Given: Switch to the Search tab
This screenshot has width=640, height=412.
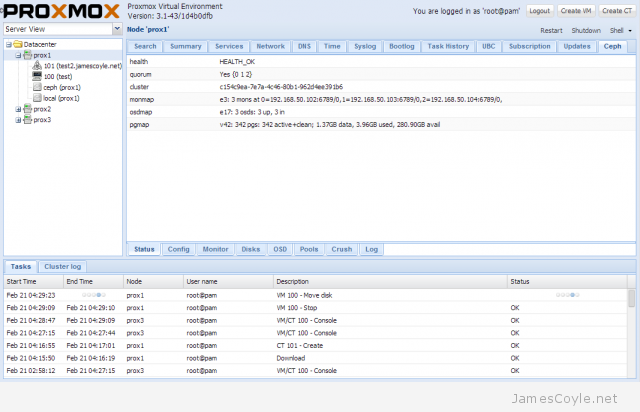Looking at the screenshot, I should click(x=145, y=47).
